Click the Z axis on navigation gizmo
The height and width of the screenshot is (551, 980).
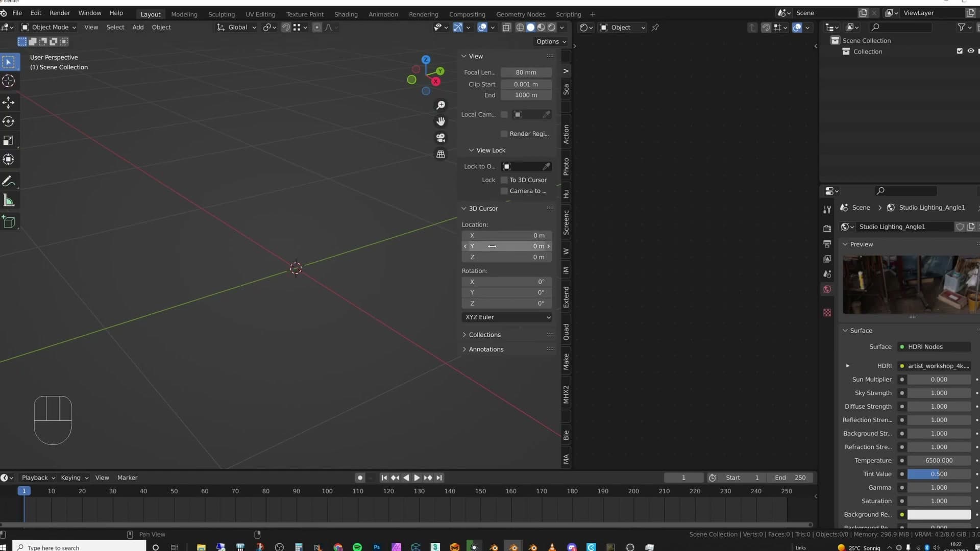pos(426,60)
